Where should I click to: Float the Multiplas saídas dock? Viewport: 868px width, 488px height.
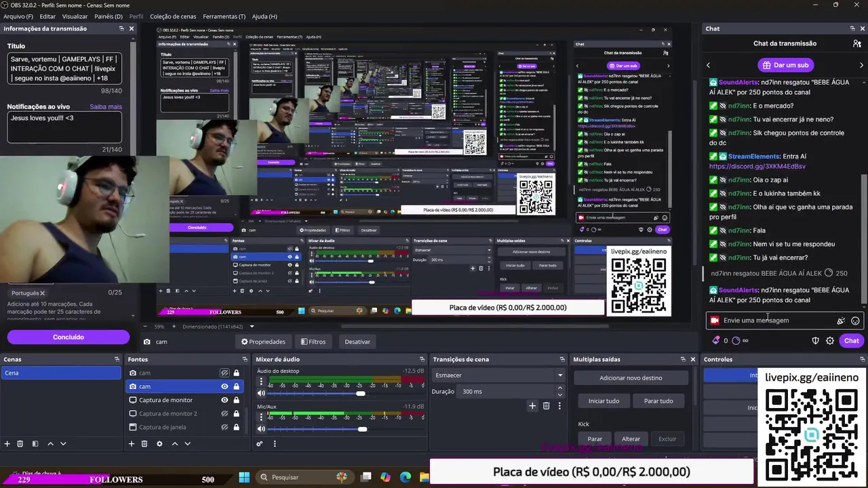[x=683, y=359]
